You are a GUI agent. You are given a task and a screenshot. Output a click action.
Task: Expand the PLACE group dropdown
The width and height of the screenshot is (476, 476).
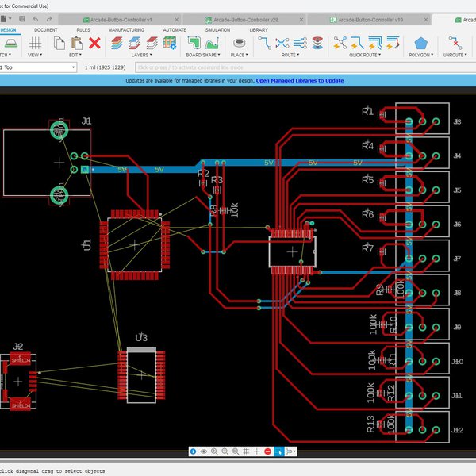pyautogui.click(x=240, y=55)
